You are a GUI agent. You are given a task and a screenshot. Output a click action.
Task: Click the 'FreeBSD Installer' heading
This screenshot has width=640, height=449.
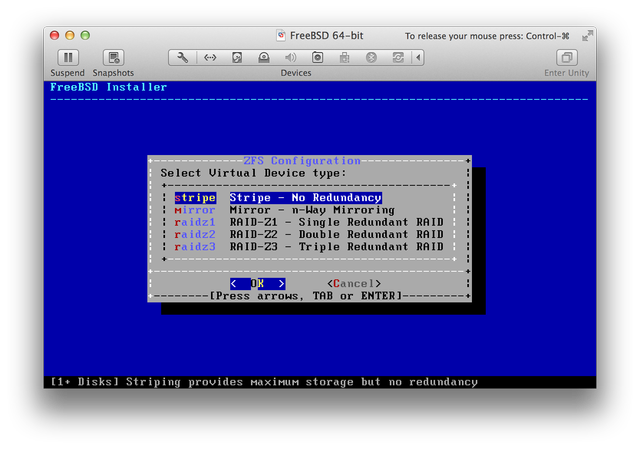(109, 87)
